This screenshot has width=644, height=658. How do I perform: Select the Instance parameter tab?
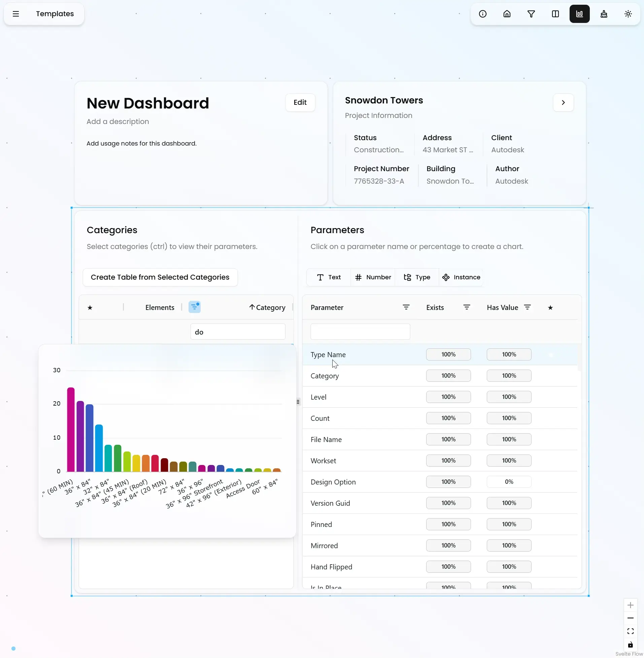point(461,277)
